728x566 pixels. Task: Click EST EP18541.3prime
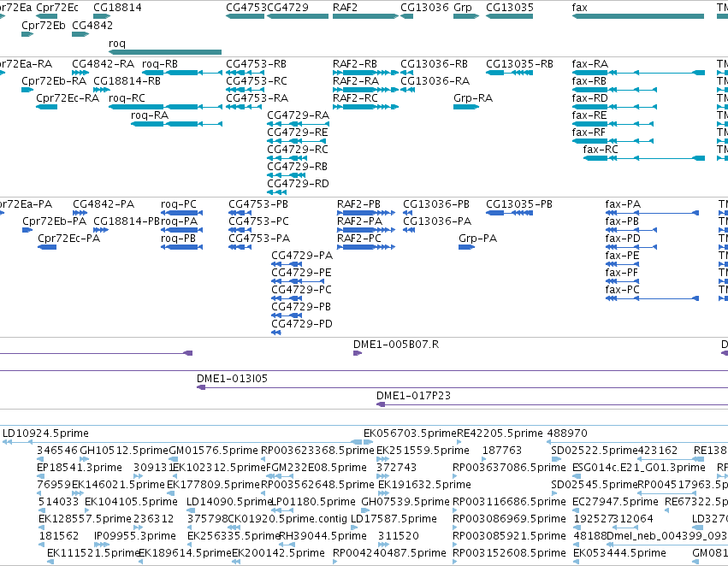pos(80,468)
